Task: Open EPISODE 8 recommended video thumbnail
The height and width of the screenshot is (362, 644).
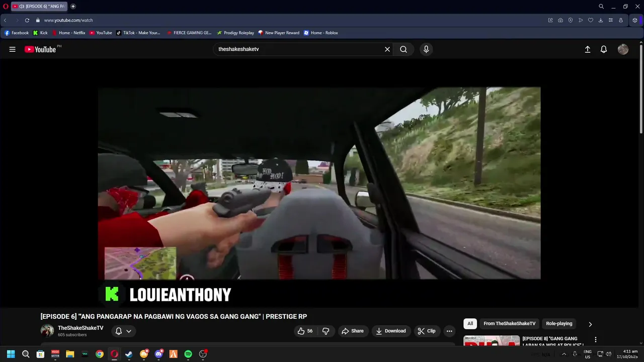Action: tap(492, 340)
